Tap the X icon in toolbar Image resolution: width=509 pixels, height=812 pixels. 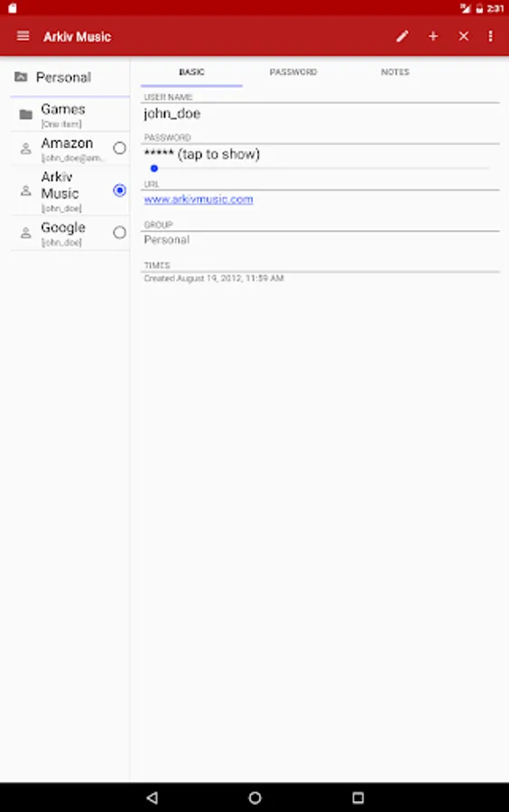pyautogui.click(x=464, y=36)
